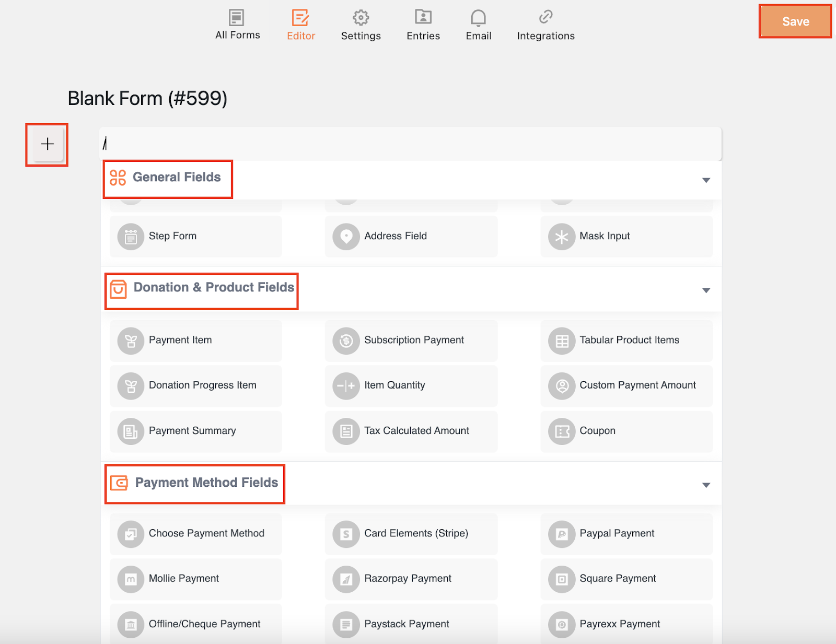Collapse the General Fields section arrow
This screenshot has height=644, width=836.
click(706, 180)
